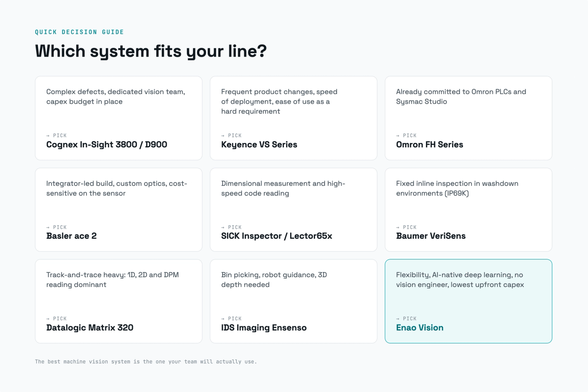This screenshot has width=588, height=392.
Task: Select the Keyence VS Series product name
Action: [259, 144]
